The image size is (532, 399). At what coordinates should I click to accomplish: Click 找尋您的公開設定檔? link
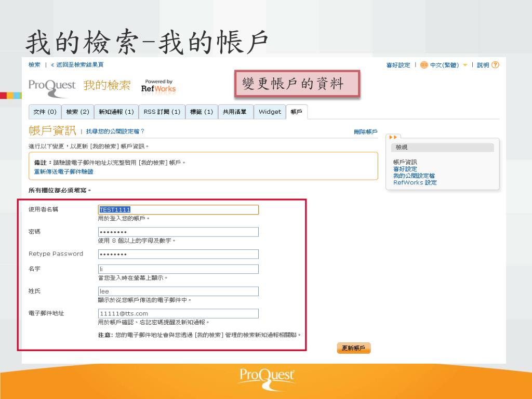pyautogui.click(x=115, y=131)
